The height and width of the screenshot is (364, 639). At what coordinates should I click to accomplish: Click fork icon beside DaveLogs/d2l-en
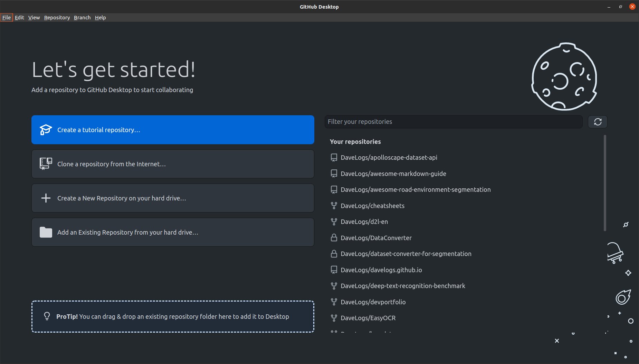(x=334, y=222)
